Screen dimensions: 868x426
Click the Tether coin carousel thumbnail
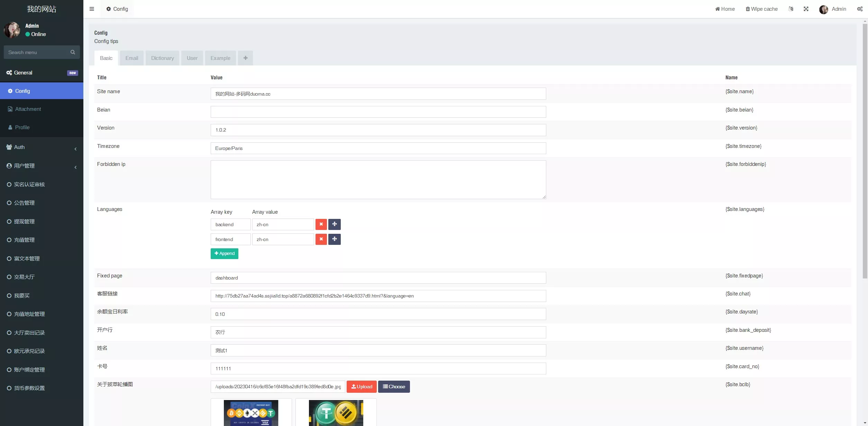(336, 412)
